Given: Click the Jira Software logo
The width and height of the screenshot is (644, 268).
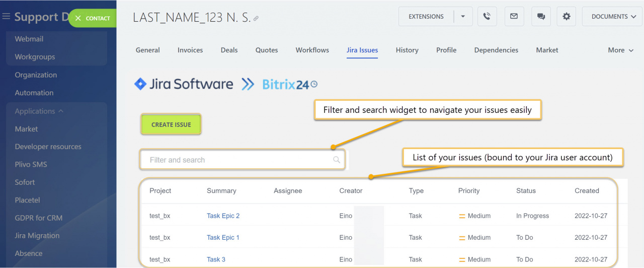Looking at the screenshot, I should click(184, 84).
